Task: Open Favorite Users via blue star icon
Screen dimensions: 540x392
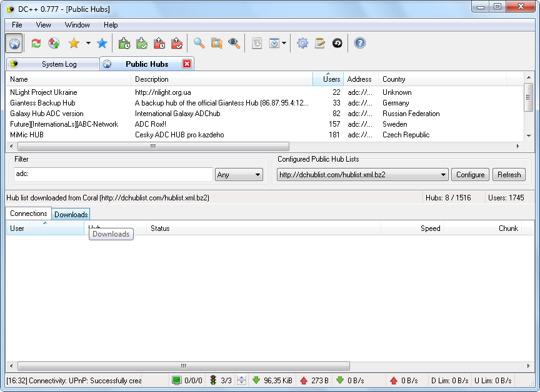Action: pyautogui.click(x=102, y=43)
